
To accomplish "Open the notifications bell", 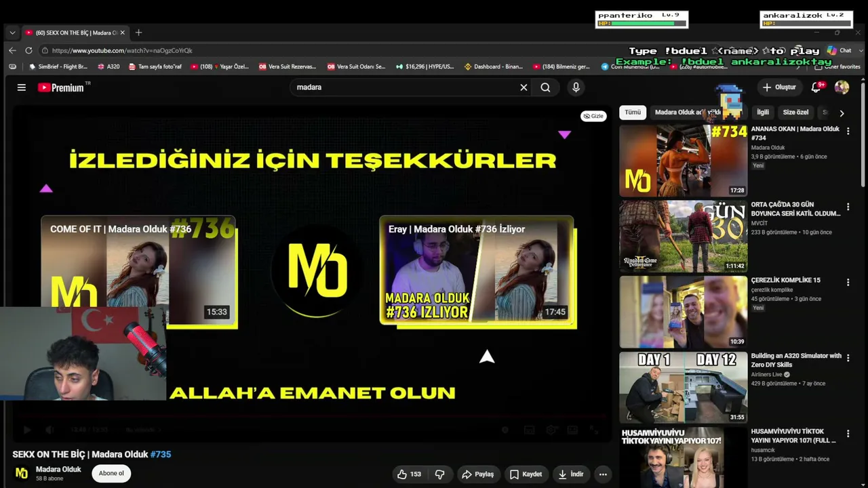I will pyautogui.click(x=817, y=87).
